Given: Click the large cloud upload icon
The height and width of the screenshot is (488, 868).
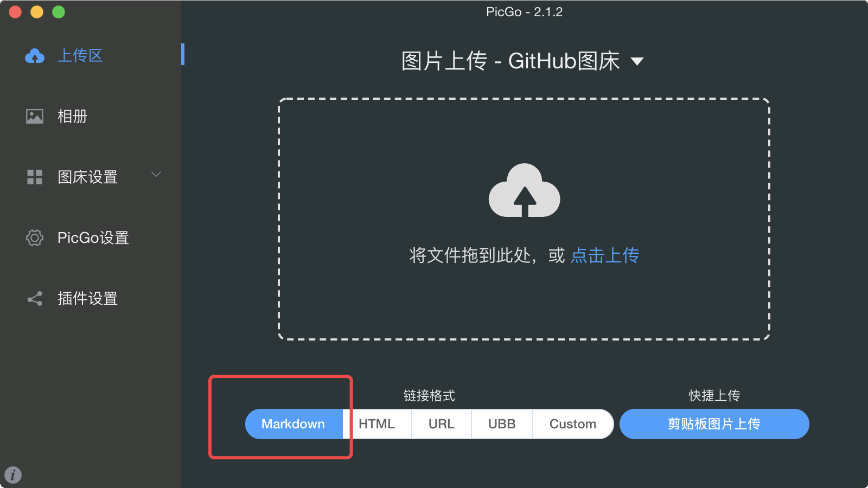Looking at the screenshot, I should (x=524, y=190).
